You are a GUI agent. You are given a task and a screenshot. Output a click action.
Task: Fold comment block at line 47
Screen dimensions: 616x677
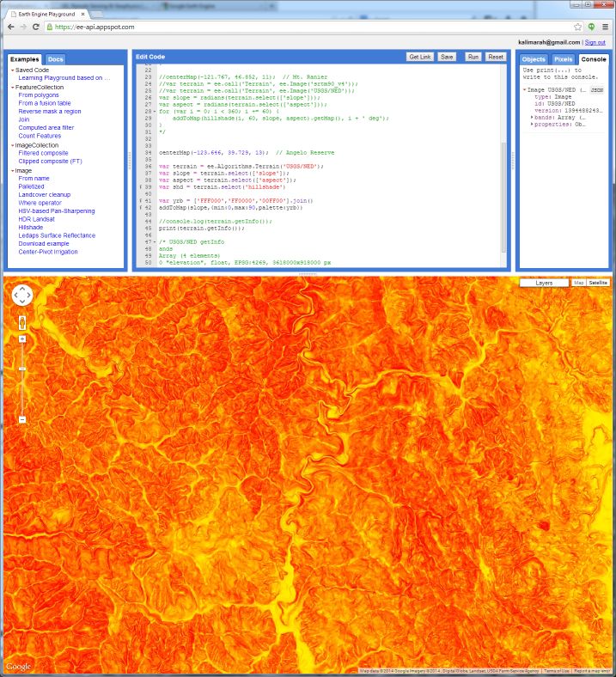click(155, 242)
